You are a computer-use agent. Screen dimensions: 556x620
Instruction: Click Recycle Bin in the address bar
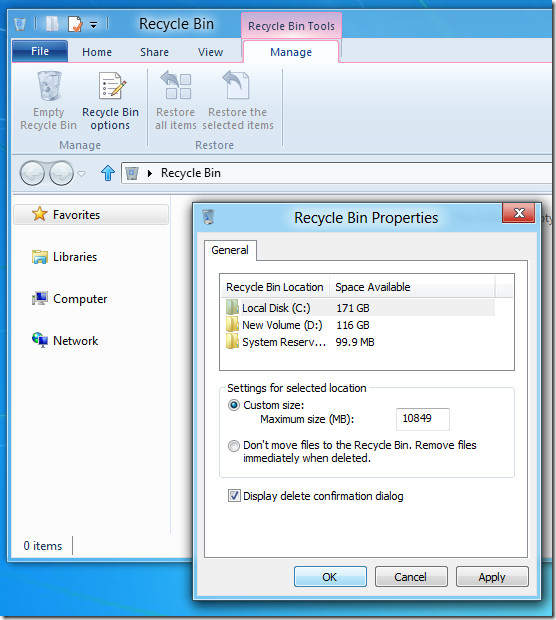tap(191, 173)
